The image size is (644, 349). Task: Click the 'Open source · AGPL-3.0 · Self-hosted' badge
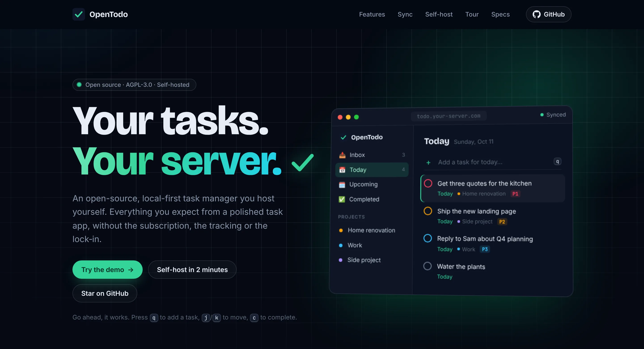[x=134, y=85]
